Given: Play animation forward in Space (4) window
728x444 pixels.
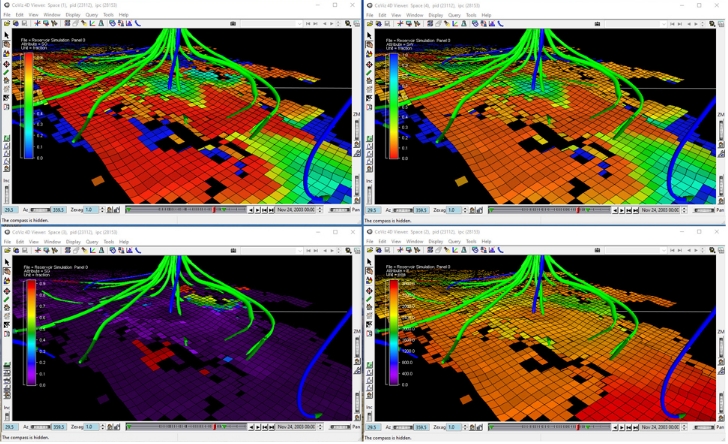Looking at the screenshot, I should click(x=622, y=210).
